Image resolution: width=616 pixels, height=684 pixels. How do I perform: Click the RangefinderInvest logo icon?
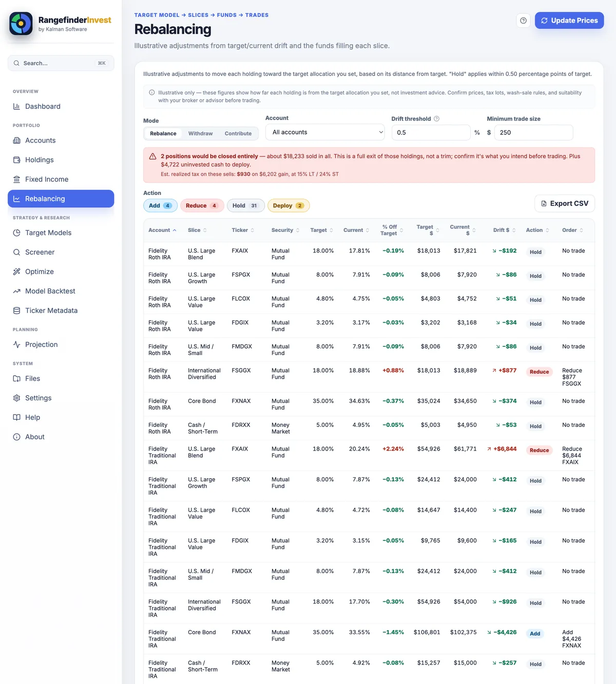(x=21, y=24)
